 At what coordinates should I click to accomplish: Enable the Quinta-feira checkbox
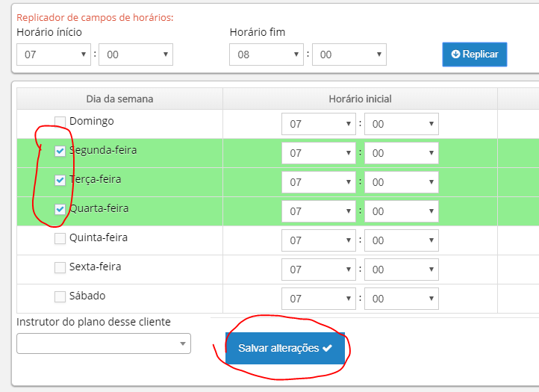click(60, 238)
